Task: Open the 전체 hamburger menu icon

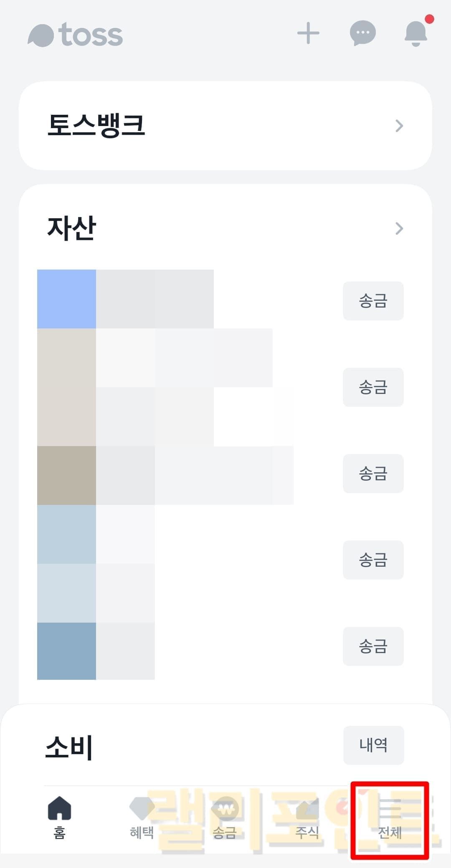Action: point(390,808)
